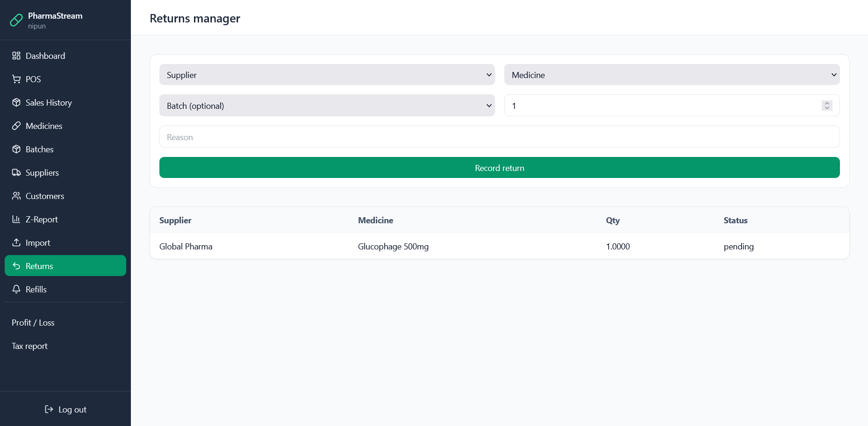Expand the Batch (optional) dropdown
The height and width of the screenshot is (426, 868).
[x=327, y=106]
